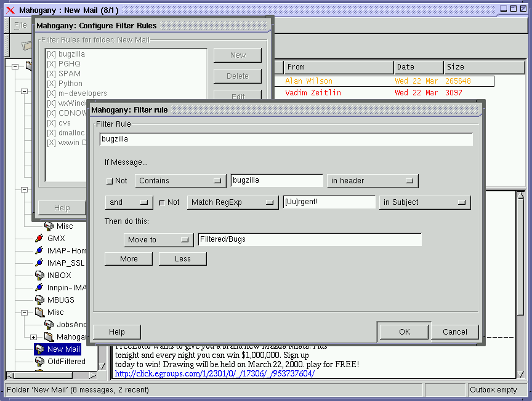Image resolution: width=532 pixels, height=401 pixels.
Task: Click the X icon in main title bar
Action: pyautogui.click(x=10, y=10)
